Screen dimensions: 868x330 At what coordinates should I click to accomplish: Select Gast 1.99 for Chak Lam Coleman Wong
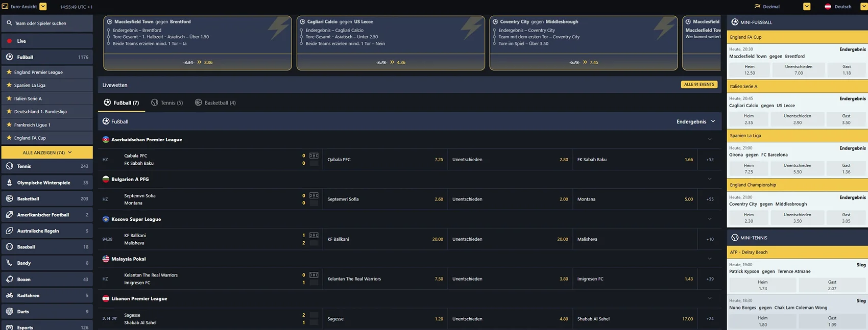point(832,321)
